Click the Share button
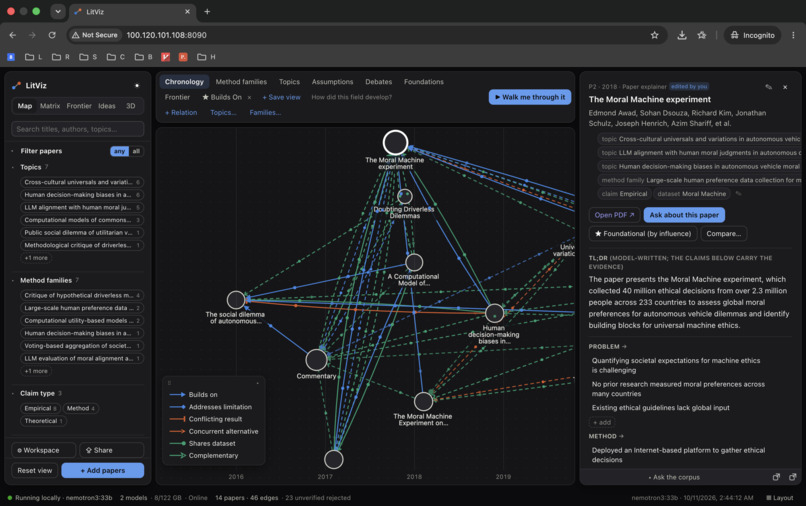This screenshot has height=506, width=806. point(112,450)
